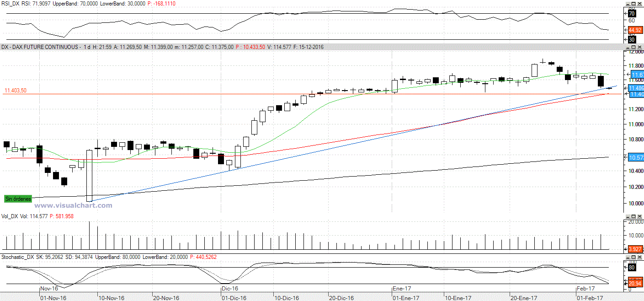
Task: Minimize the DAX Future price panel
Action: click(628, 47)
